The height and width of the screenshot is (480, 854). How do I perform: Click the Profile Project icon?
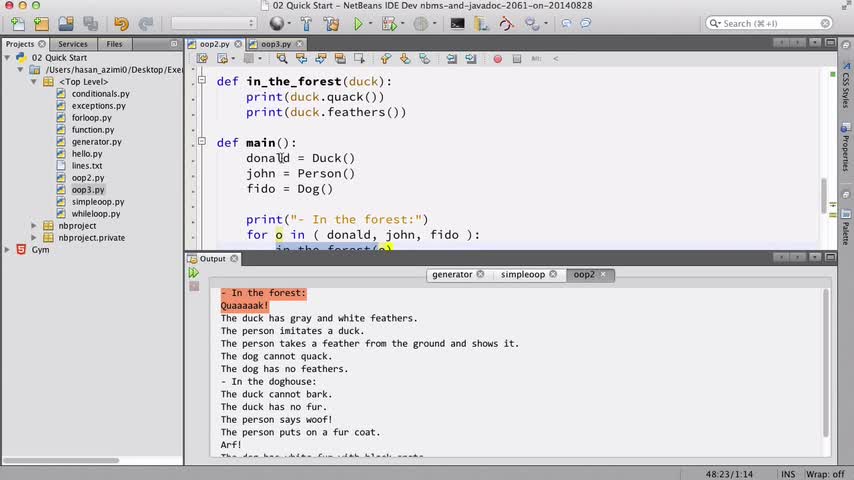(420, 23)
